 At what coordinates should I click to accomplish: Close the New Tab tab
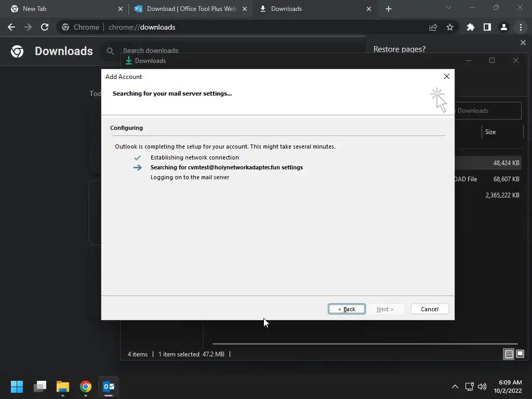(x=121, y=9)
